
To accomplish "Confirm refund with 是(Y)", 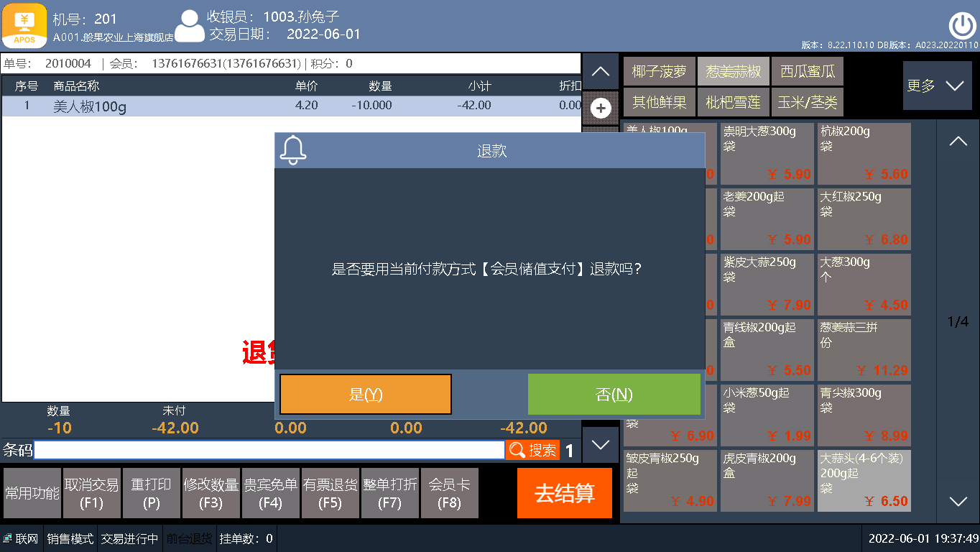I will click(366, 394).
